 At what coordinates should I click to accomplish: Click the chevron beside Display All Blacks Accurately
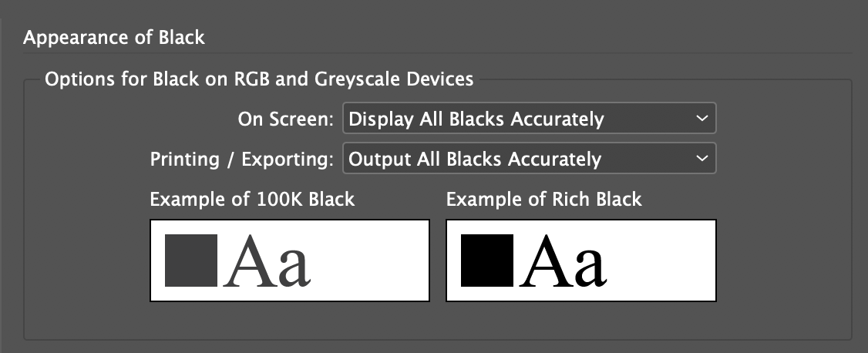(x=701, y=119)
